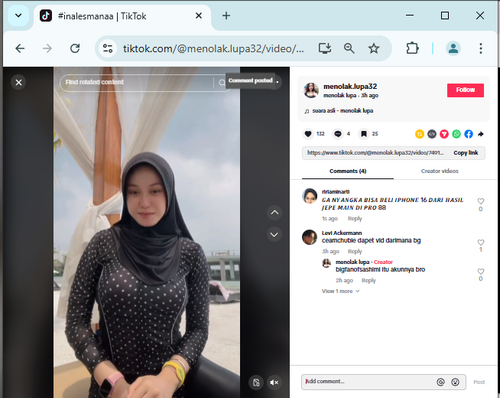This screenshot has height=398, width=500.
Task: Reply to Levi Ackermann's comment
Action: click(x=355, y=251)
